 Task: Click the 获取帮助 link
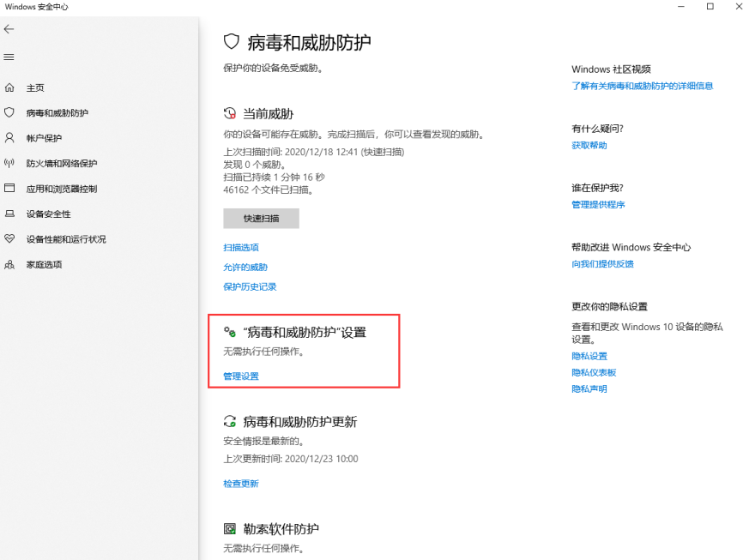click(x=589, y=146)
